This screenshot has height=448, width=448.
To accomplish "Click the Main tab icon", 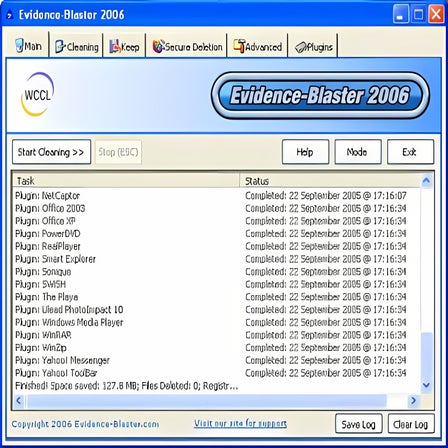I will coord(20,45).
